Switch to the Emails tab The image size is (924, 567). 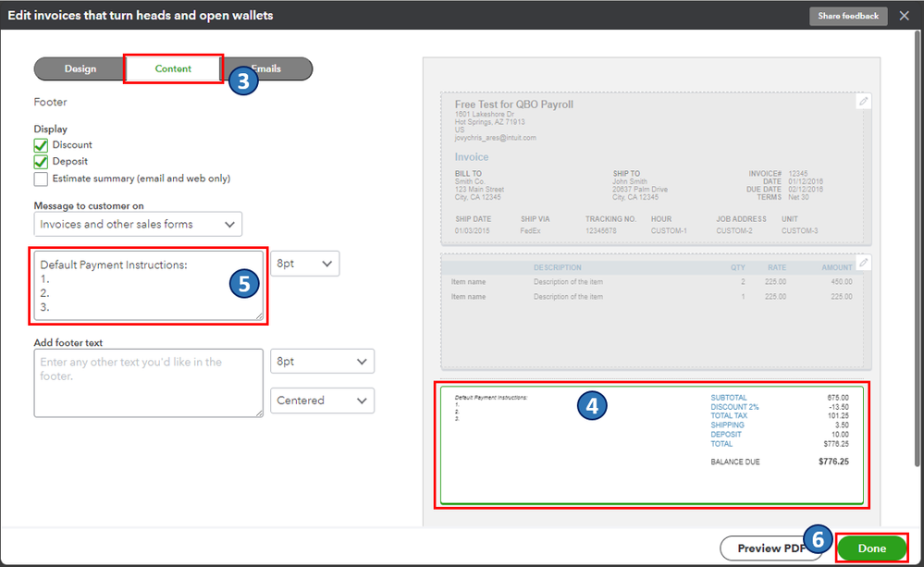[266, 68]
